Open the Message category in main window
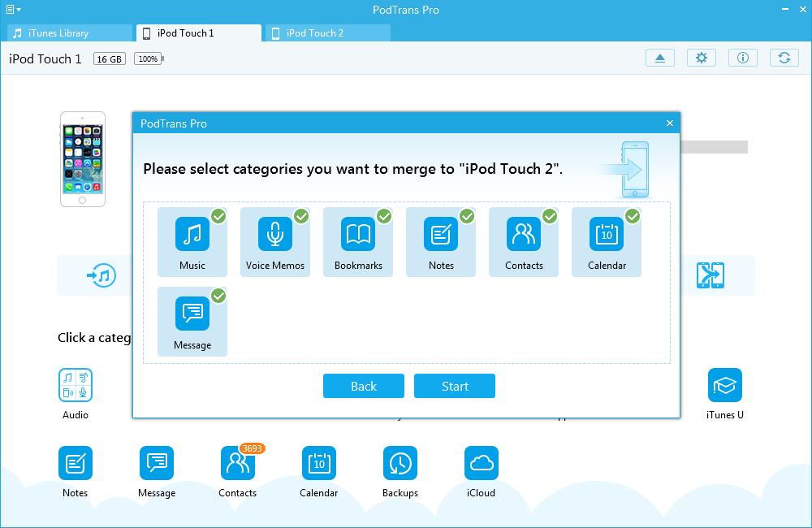Screen dimensions: 812x528 point(157,472)
